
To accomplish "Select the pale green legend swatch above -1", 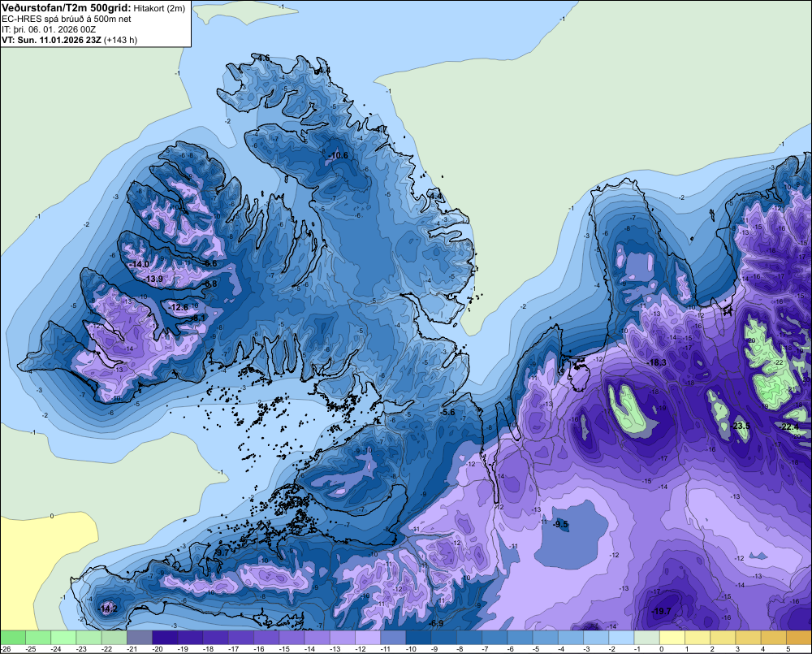I will click(x=647, y=637).
